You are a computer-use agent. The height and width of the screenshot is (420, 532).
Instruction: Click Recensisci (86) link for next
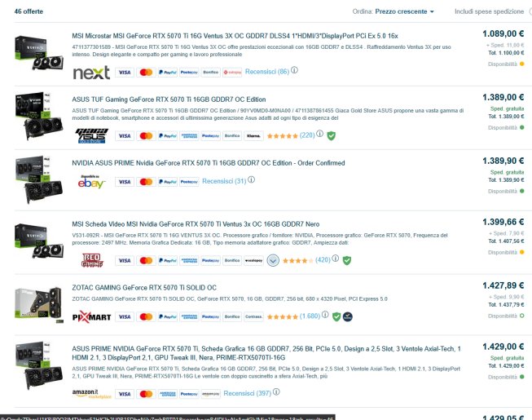[267, 72]
